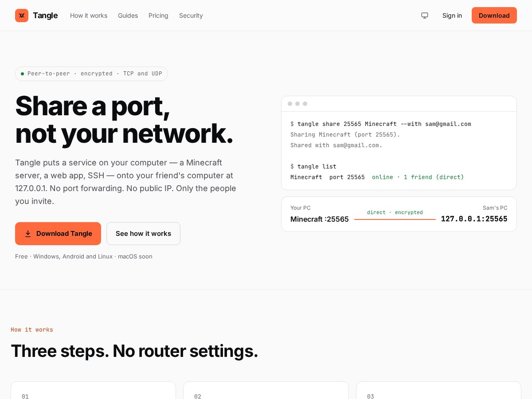
Task: Open the How it works nav item
Action: click(x=89, y=16)
